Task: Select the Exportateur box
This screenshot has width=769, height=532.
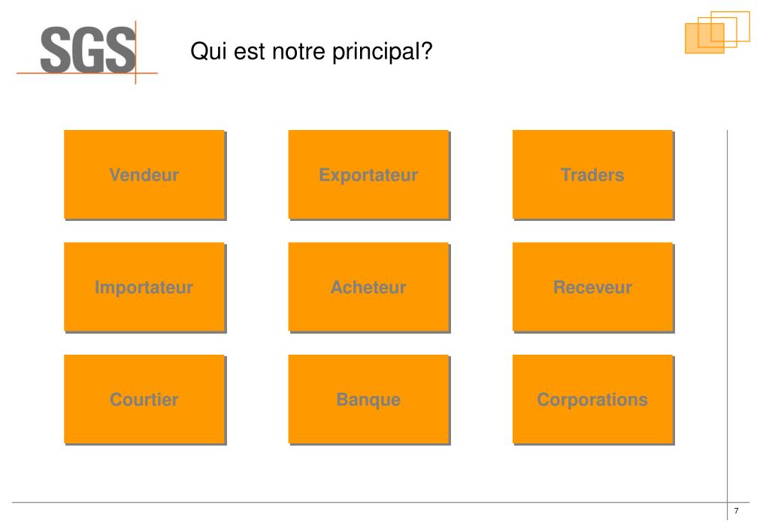Action: [x=369, y=175]
